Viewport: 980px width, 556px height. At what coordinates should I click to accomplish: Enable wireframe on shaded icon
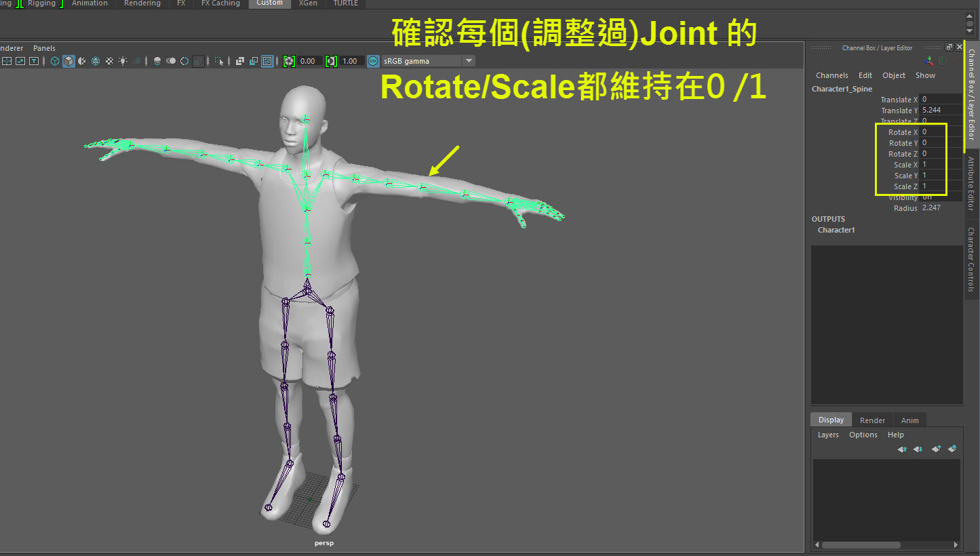coord(96,61)
